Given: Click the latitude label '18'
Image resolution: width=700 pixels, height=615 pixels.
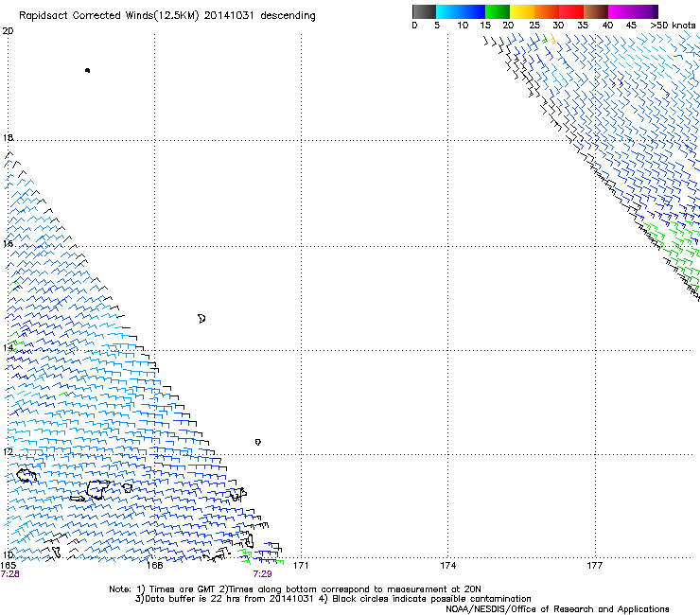Looking at the screenshot, I should click(x=8, y=137).
